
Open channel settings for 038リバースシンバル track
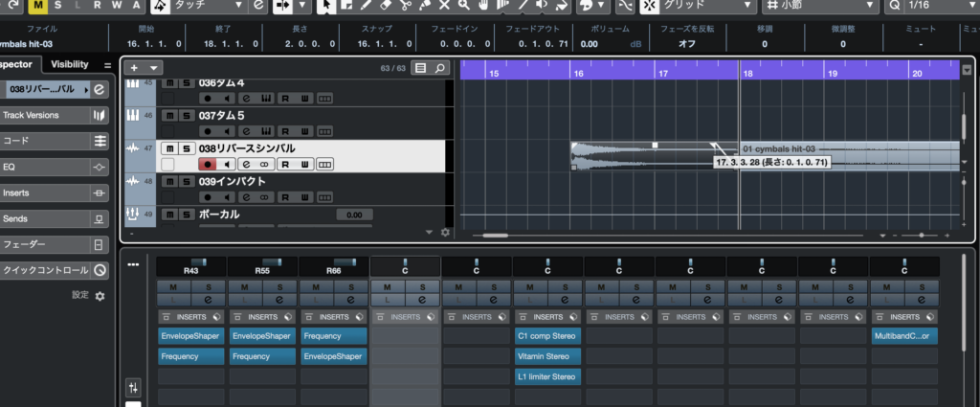tap(244, 164)
